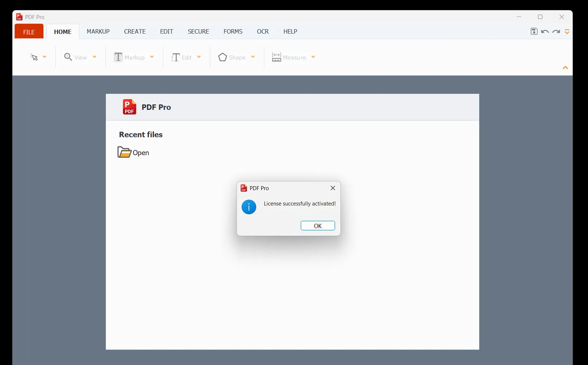Viewport: 588px width, 365px height.
Task: Switch to the HOME tab
Action: [63, 32]
